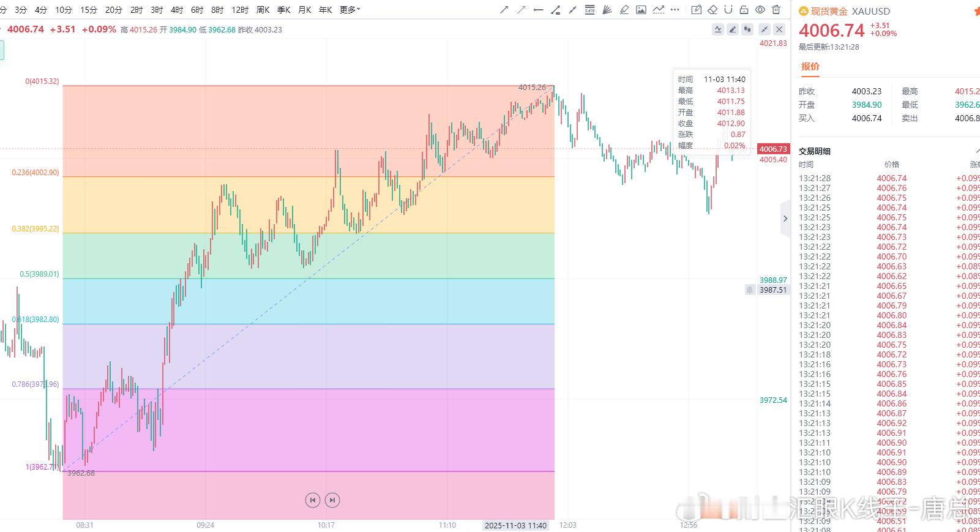This screenshot has width=980, height=532.
Task: Close the chart panel with the X icon
Action: coord(779,29)
